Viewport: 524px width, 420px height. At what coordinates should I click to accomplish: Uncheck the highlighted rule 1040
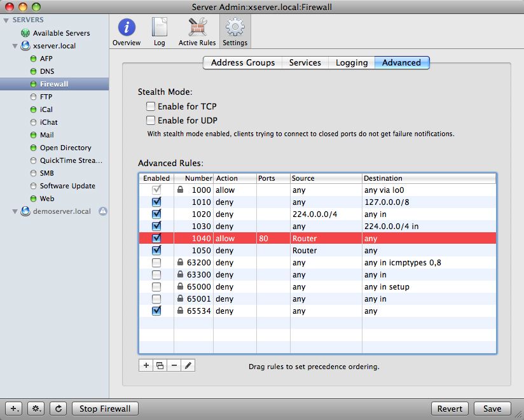coord(156,238)
